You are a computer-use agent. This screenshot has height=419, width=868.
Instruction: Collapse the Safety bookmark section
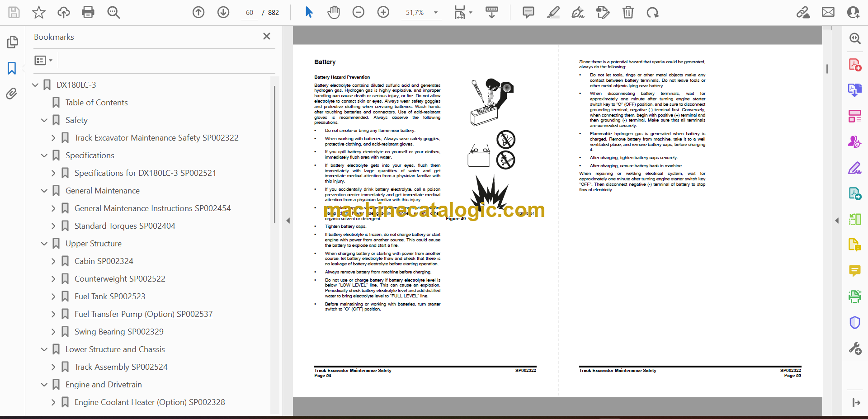pos(44,120)
